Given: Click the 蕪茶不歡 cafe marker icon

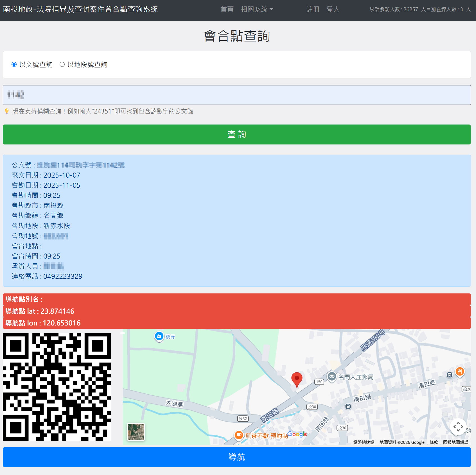Looking at the screenshot, I should [x=239, y=435].
